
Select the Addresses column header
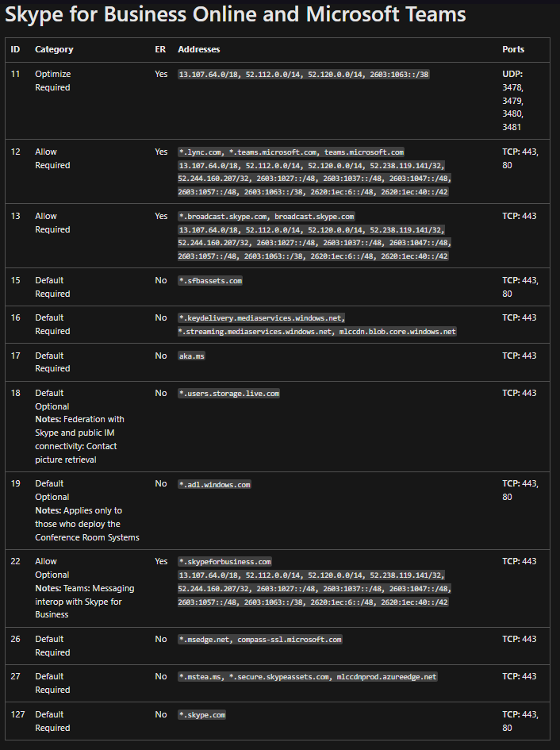[x=199, y=49]
